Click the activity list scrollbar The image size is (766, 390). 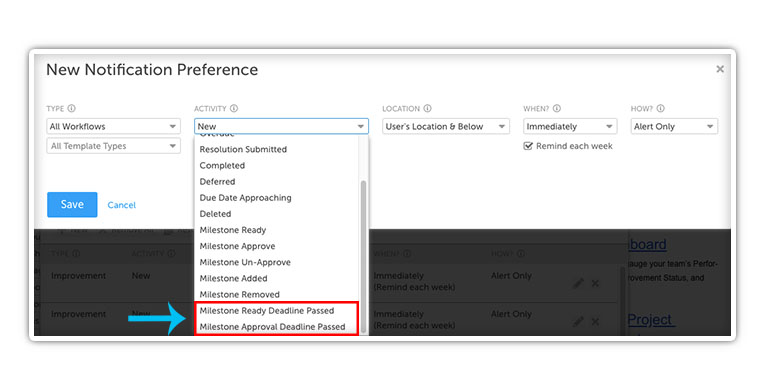[x=363, y=257]
